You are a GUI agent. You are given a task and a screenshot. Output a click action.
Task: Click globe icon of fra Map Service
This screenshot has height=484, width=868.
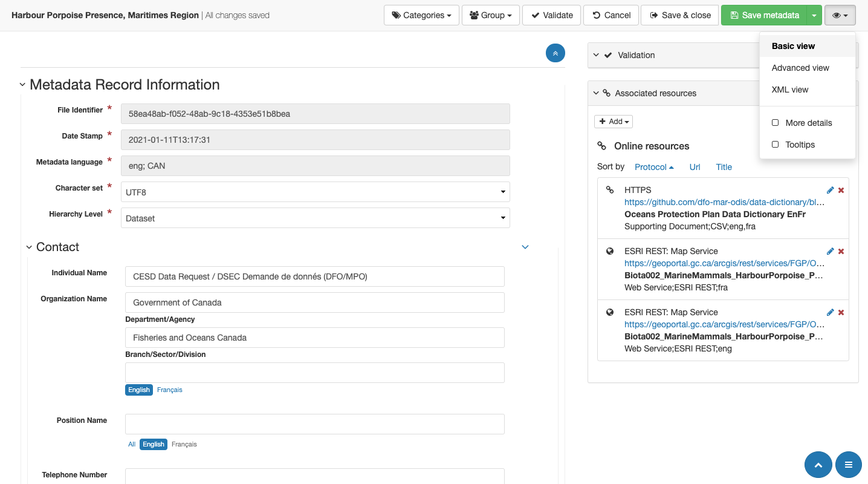[610, 251]
